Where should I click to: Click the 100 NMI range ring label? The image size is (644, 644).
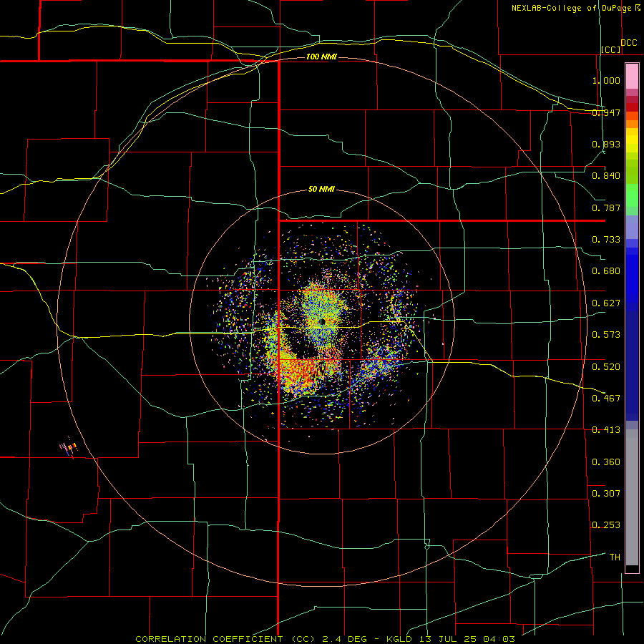pyautogui.click(x=321, y=57)
